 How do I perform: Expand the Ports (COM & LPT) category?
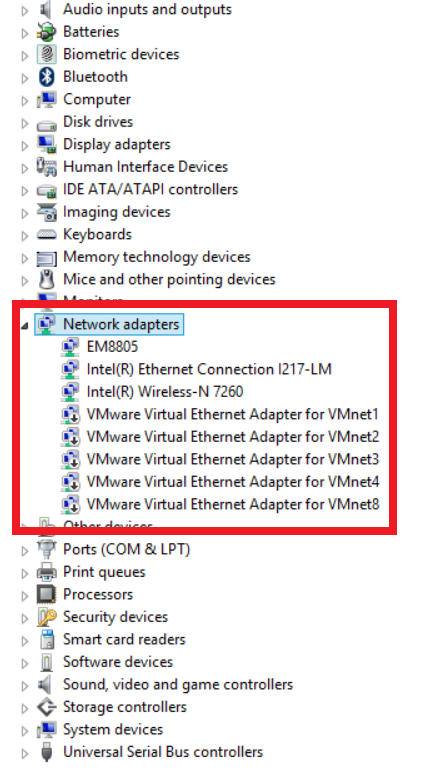click(25, 550)
